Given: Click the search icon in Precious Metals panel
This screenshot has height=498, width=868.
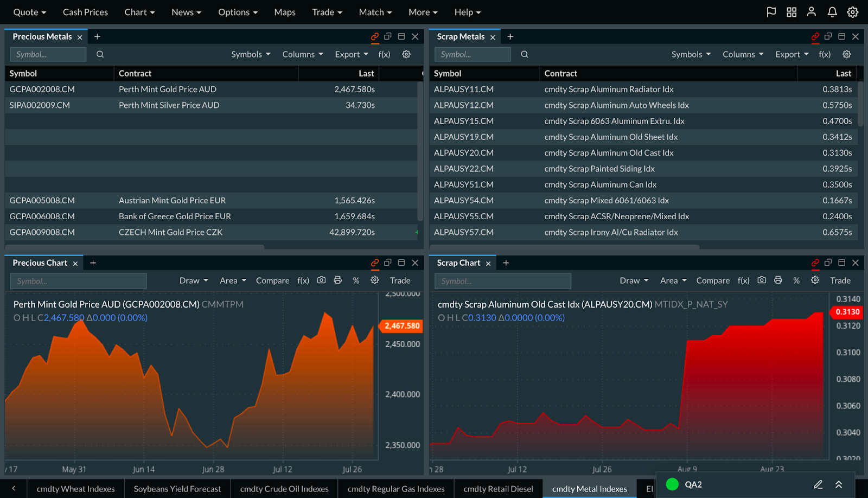Looking at the screenshot, I should (x=100, y=54).
